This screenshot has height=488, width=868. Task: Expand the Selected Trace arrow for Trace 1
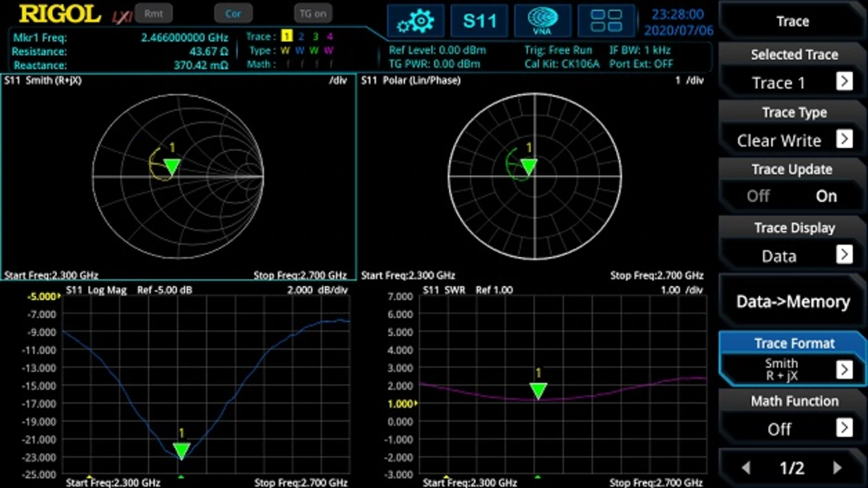coord(844,82)
